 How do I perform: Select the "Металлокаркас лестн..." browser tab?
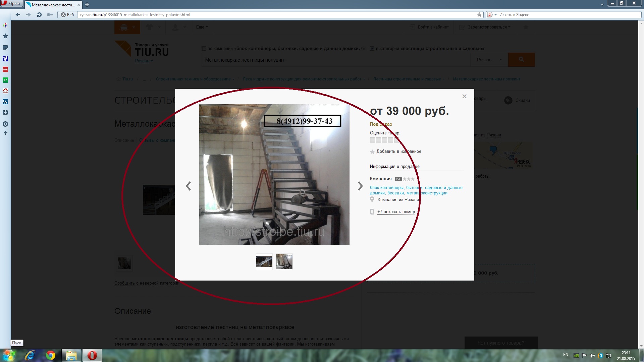53,5
